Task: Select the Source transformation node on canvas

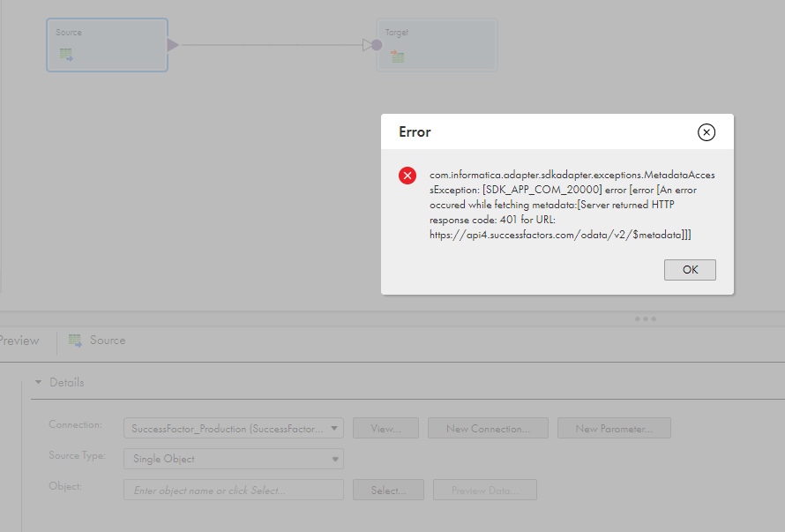Action: pyautogui.click(x=107, y=45)
